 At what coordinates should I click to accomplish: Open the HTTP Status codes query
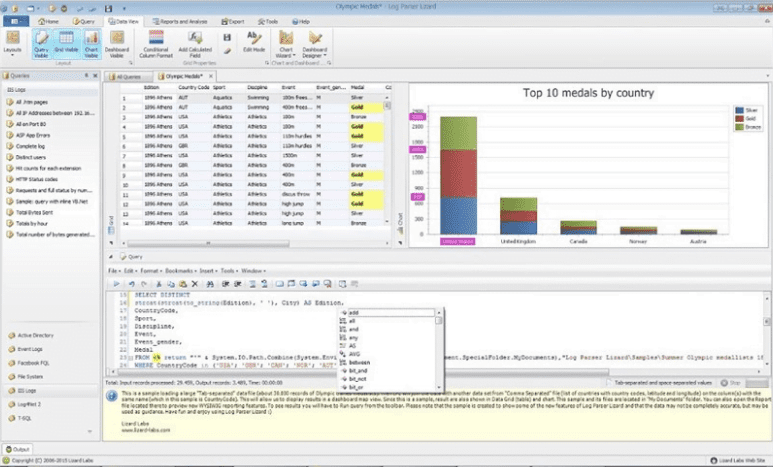36,180
